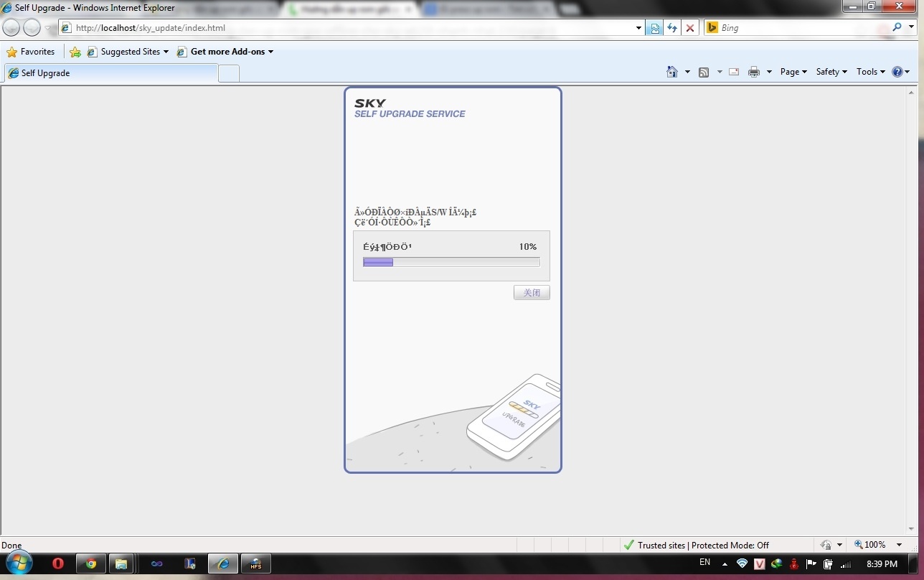924x580 pixels.
Task: Open Opera from the taskbar
Action: (58, 563)
